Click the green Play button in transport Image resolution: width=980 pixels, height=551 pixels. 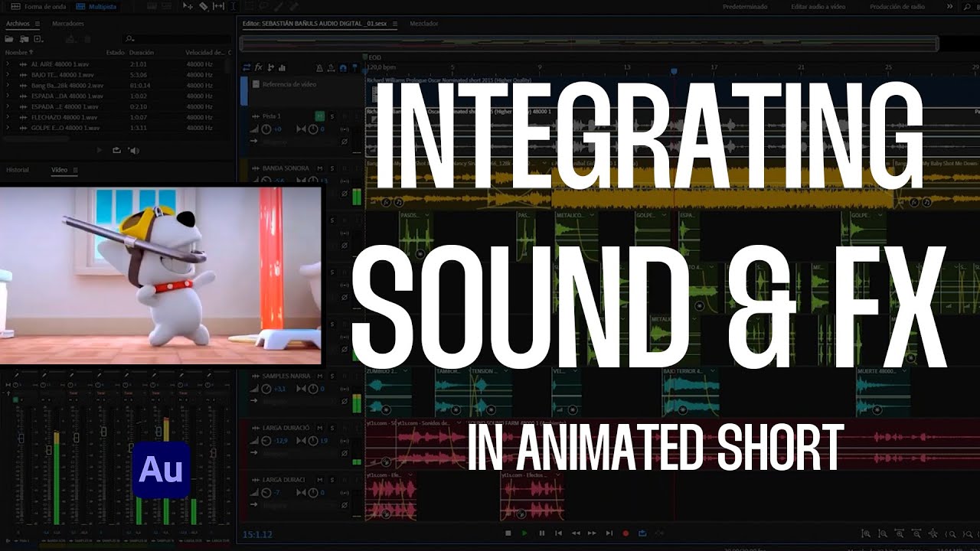point(524,533)
